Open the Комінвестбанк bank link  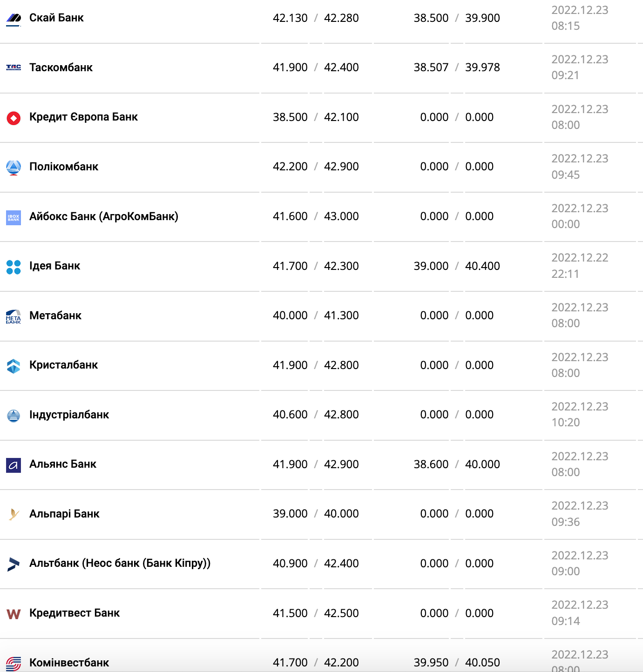coord(69,662)
